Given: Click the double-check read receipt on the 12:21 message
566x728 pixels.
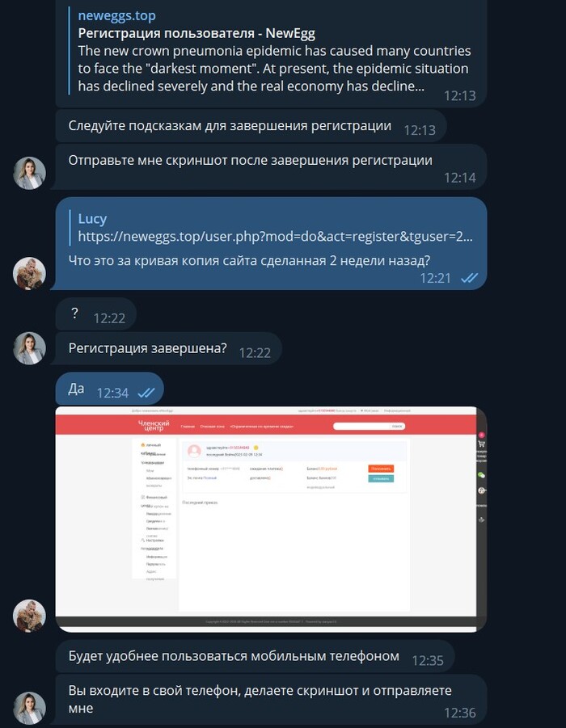Looking at the screenshot, I should 469,278.
